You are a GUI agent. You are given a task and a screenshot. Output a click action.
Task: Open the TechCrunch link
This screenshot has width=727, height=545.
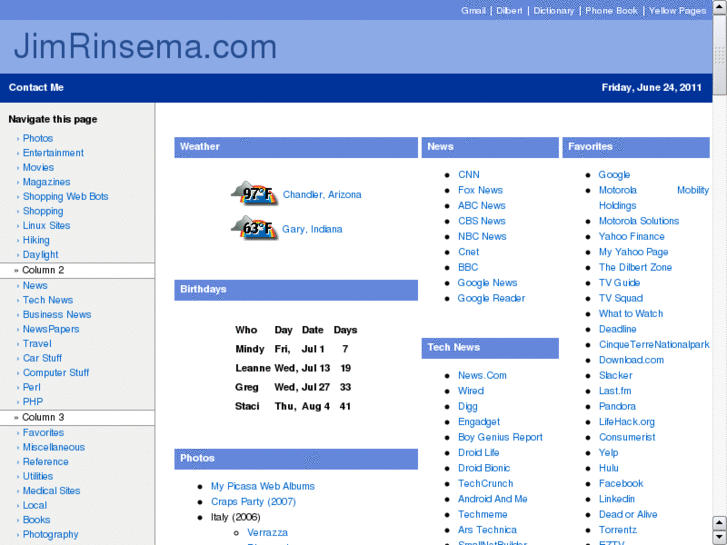(485, 483)
